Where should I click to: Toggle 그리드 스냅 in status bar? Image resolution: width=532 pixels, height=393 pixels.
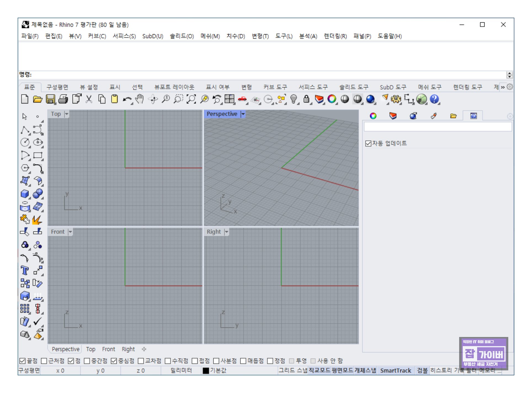(x=292, y=371)
